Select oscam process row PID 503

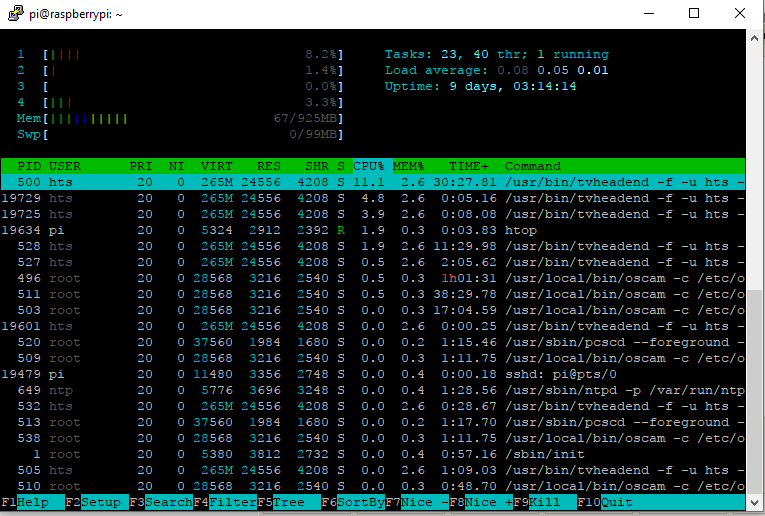tap(373, 310)
